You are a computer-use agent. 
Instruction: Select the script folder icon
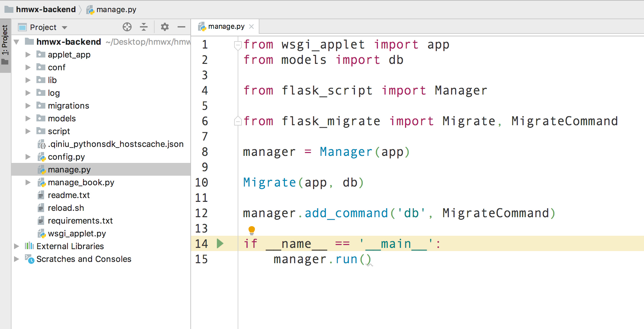click(41, 131)
